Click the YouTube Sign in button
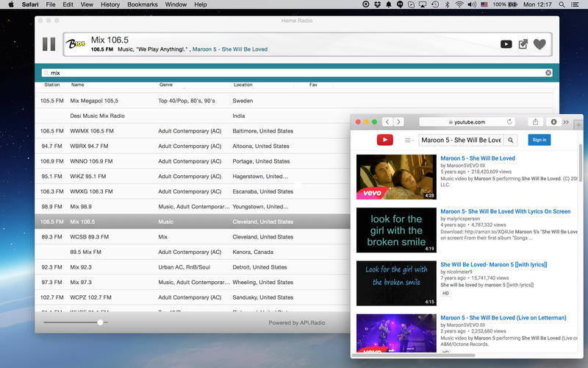This screenshot has height=368, width=588. pos(539,140)
